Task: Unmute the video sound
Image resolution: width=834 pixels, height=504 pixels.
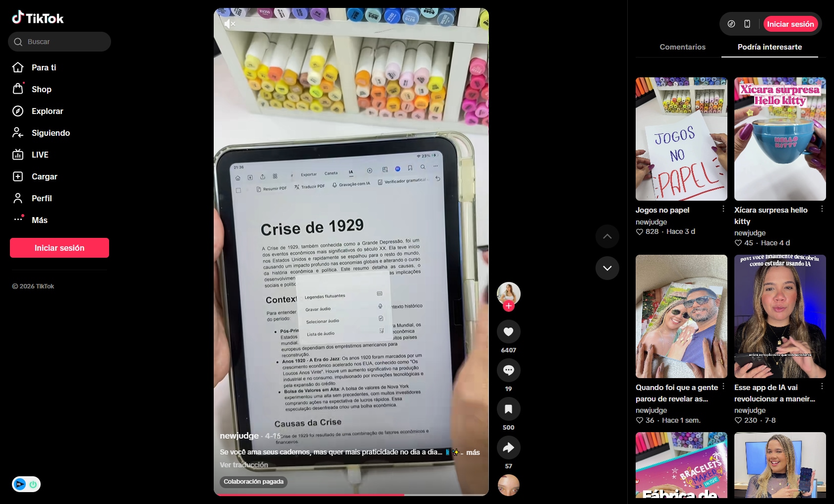Action: point(230,23)
